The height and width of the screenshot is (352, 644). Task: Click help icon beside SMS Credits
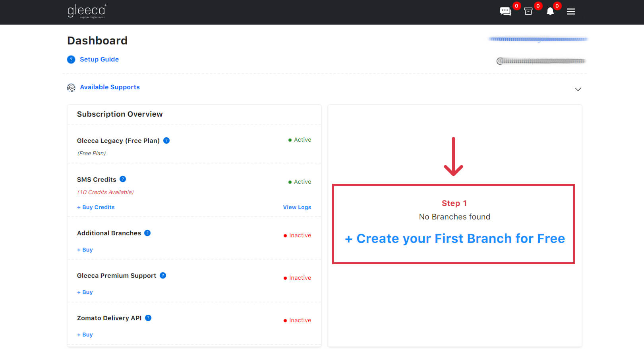tap(123, 179)
